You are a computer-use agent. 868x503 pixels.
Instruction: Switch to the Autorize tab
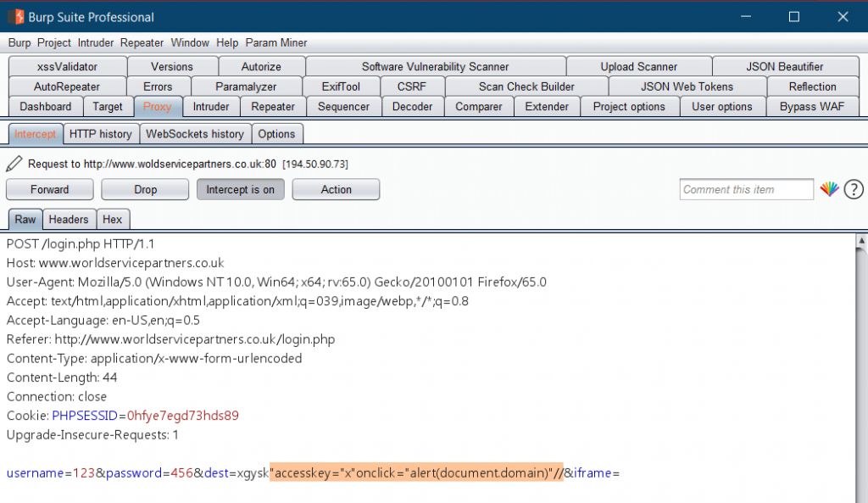(261, 66)
